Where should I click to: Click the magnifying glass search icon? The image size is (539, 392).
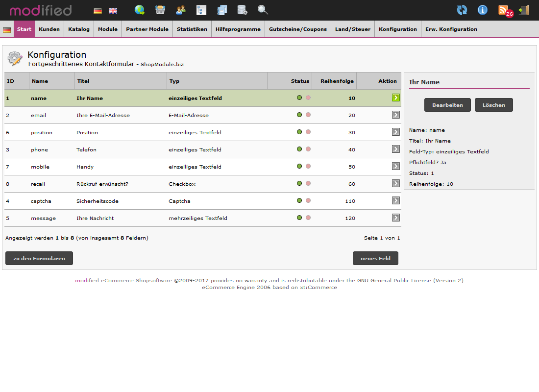pos(263,10)
